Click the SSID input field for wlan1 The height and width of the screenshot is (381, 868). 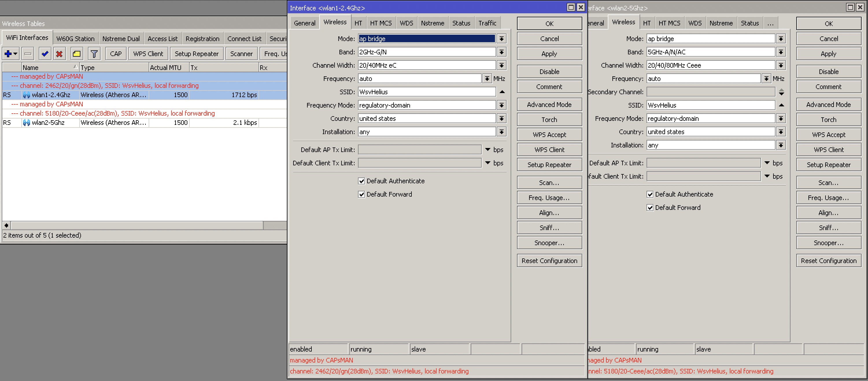pyautogui.click(x=426, y=92)
